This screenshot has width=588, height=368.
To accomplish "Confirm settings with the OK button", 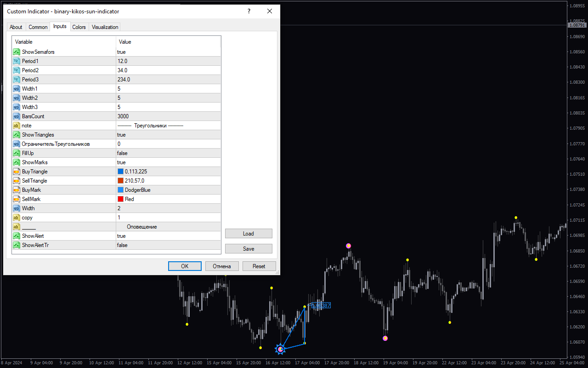I will click(185, 266).
